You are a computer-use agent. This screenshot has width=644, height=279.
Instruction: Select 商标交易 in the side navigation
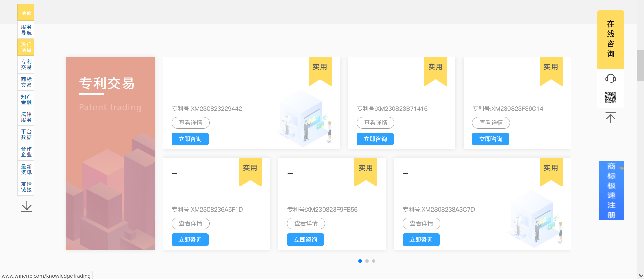click(x=26, y=82)
